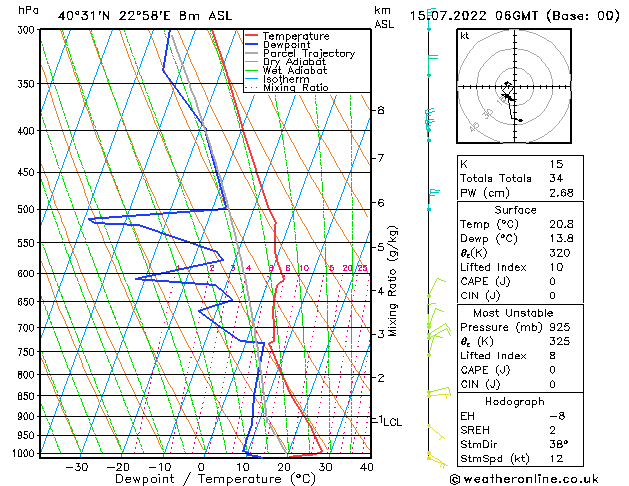Click the 300 hPa pressure label
The width and height of the screenshot is (629, 486).
click(x=28, y=30)
